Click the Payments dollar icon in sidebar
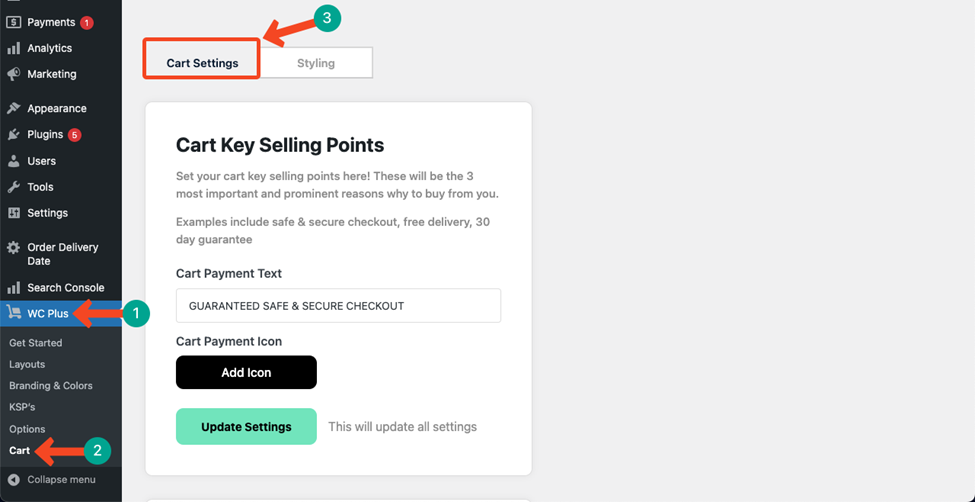 [14, 22]
